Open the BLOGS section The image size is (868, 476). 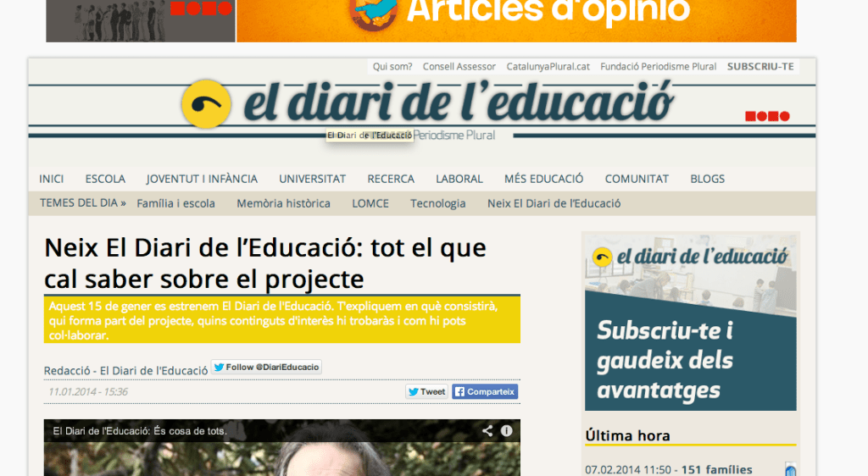(708, 179)
